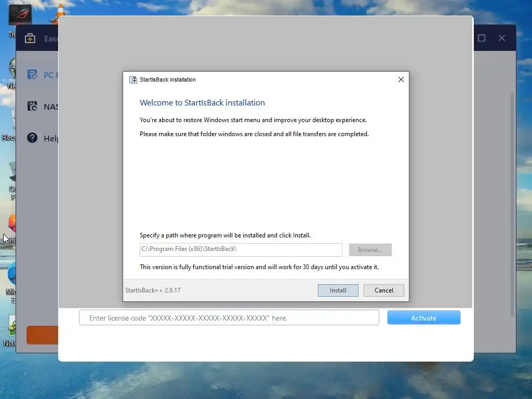
Task: Click the orange button in background sidebar
Action: [x=43, y=335]
